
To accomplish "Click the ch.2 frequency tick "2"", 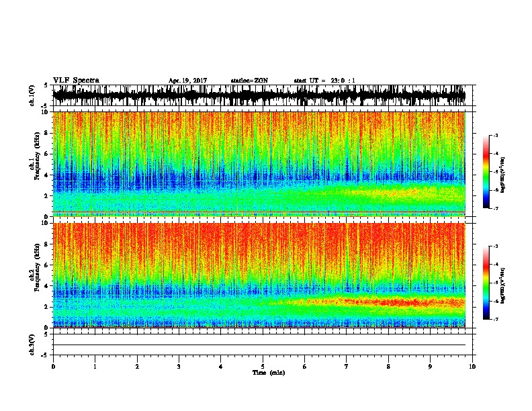I will [47, 307].
